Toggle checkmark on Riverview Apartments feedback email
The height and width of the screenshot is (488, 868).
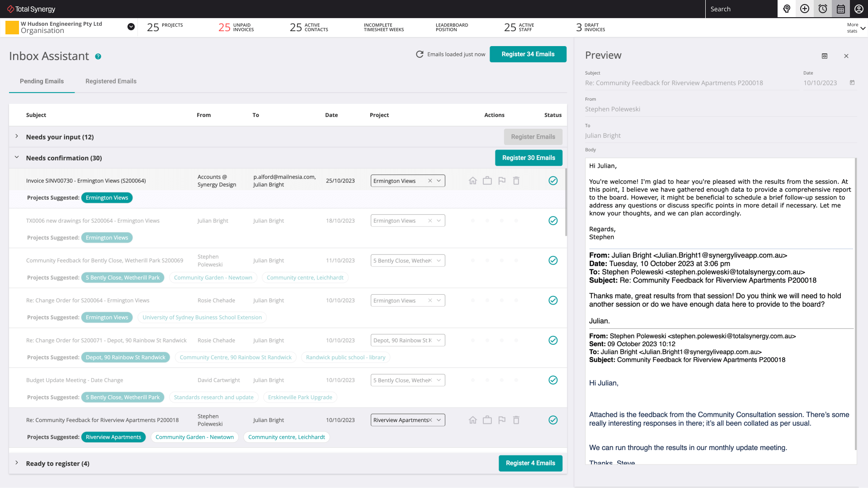point(553,420)
